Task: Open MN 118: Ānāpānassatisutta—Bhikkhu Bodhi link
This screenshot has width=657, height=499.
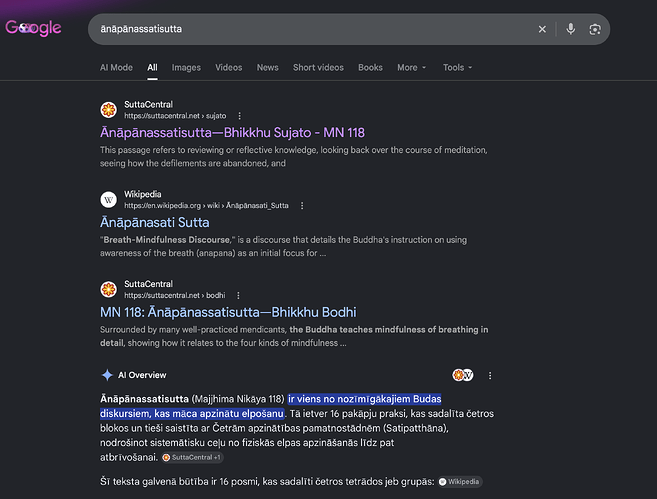Action: (x=228, y=312)
